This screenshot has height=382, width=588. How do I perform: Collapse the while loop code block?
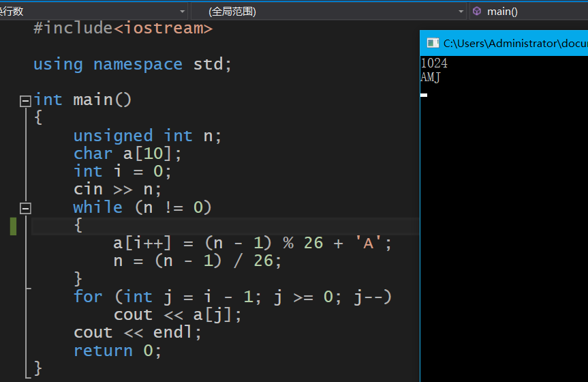(25, 208)
